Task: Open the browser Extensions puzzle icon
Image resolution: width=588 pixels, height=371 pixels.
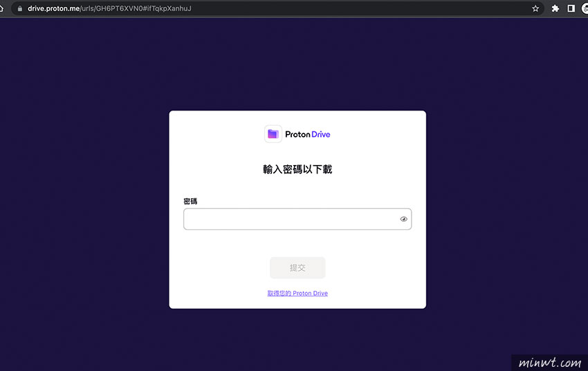Action: click(x=555, y=8)
